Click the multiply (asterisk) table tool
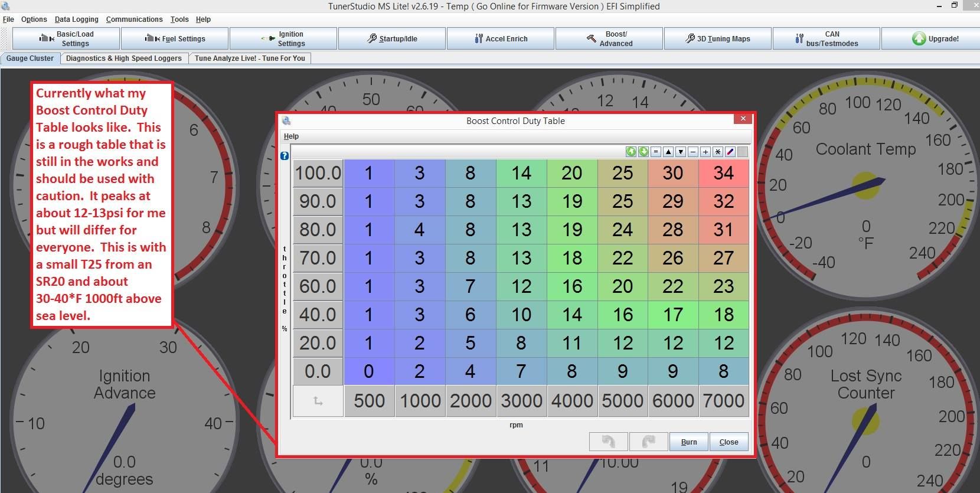980x493 pixels. point(718,152)
